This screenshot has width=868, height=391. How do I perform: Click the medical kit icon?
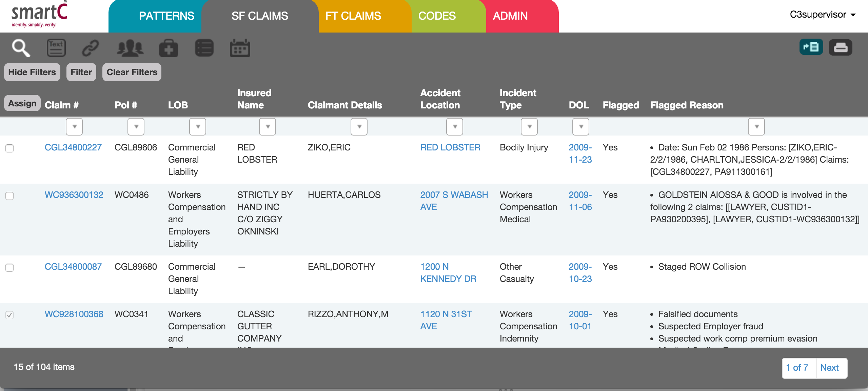tap(169, 48)
